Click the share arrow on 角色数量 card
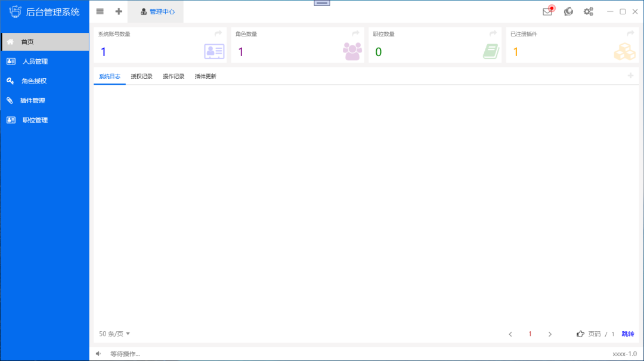The height and width of the screenshot is (361, 644). click(x=355, y=33)
